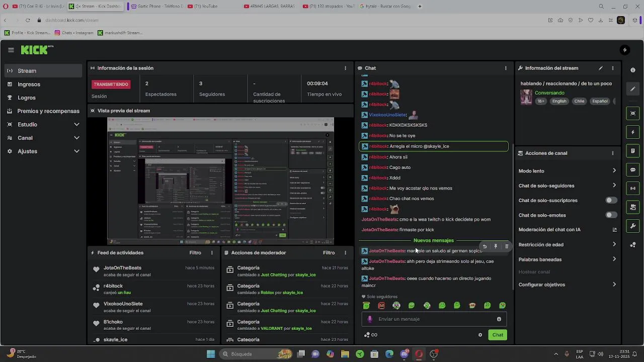Click the angry red emote
This screenshot has width=644, height=362.
point(381,305)
